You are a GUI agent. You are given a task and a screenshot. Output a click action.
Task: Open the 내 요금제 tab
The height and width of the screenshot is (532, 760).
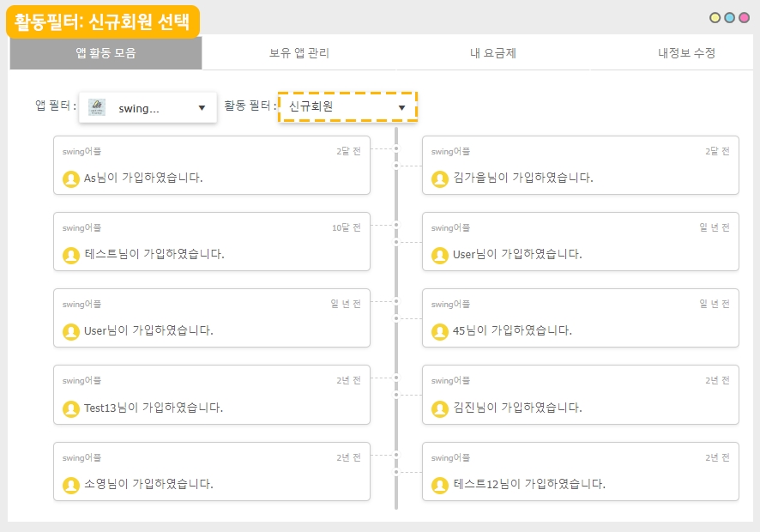492,53
